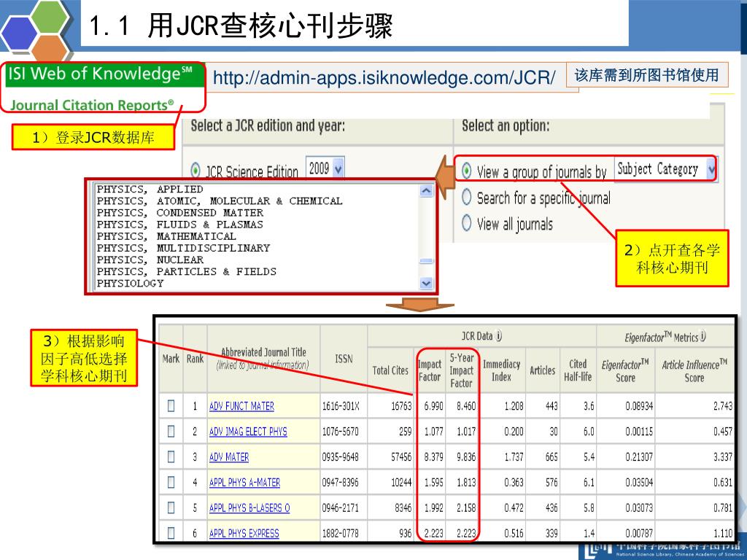This screenshot has height=560, width=747.
Task: Choose PHYSIOLOGY in category list
Action: click(x=130, y=284)
